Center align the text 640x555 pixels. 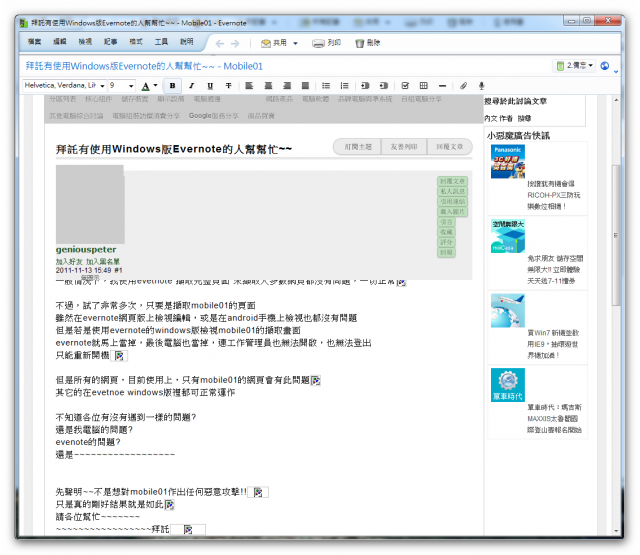[x=268, y=86]
